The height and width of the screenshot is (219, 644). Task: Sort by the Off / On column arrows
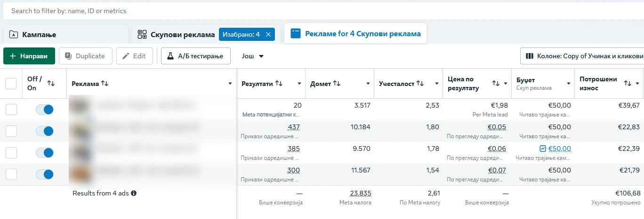(51, 84)
